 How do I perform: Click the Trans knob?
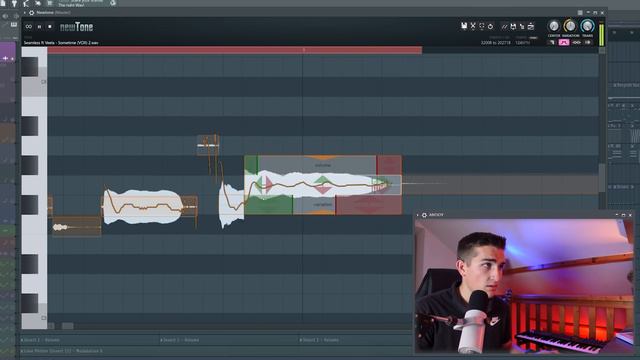[x=587, y=26]
